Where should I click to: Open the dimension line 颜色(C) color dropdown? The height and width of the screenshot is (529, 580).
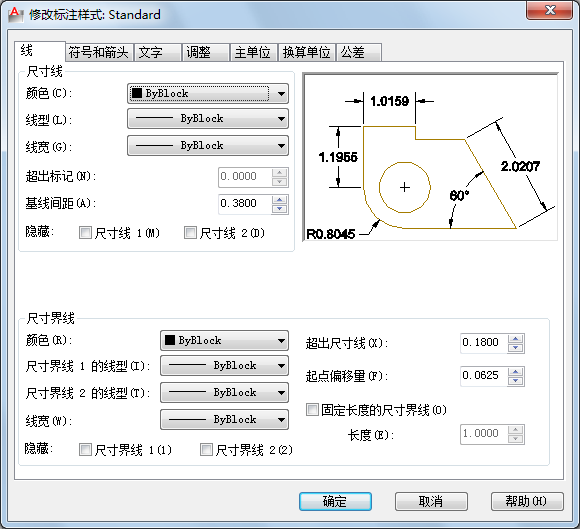point(208,94)
